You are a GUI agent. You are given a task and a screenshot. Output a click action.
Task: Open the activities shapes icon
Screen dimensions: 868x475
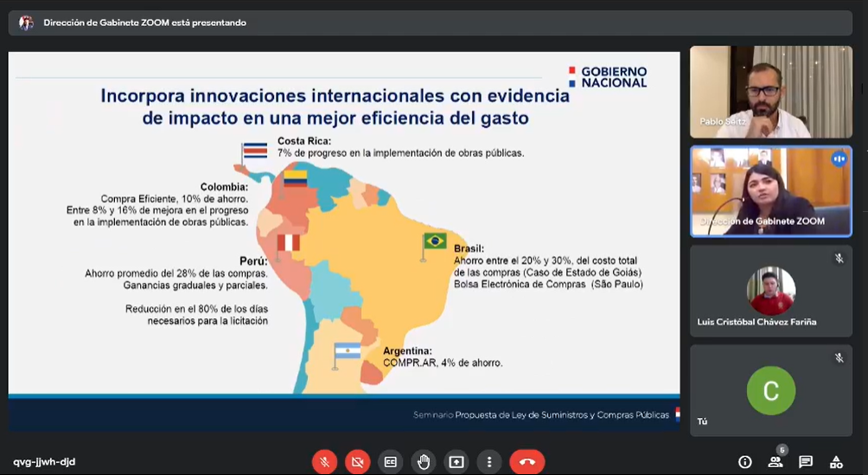(x=836, y=462)
